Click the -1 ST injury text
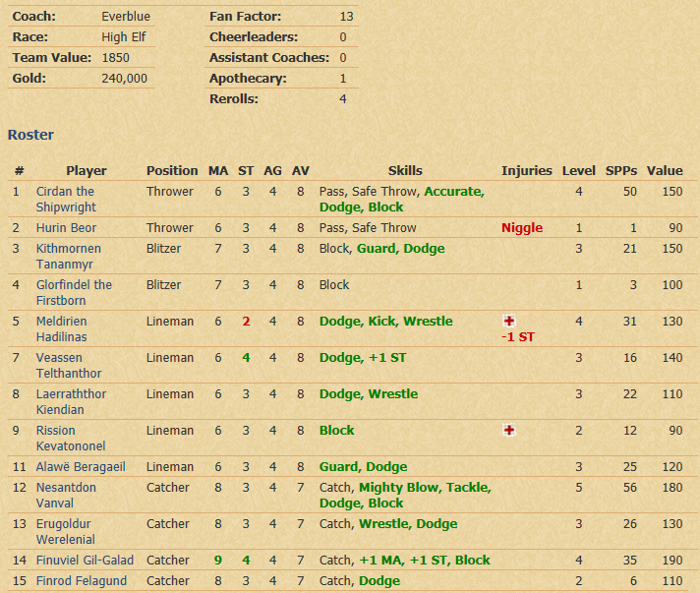Image resolution: width=700 pixels, height=593 pixels. (x=518, y=337)
